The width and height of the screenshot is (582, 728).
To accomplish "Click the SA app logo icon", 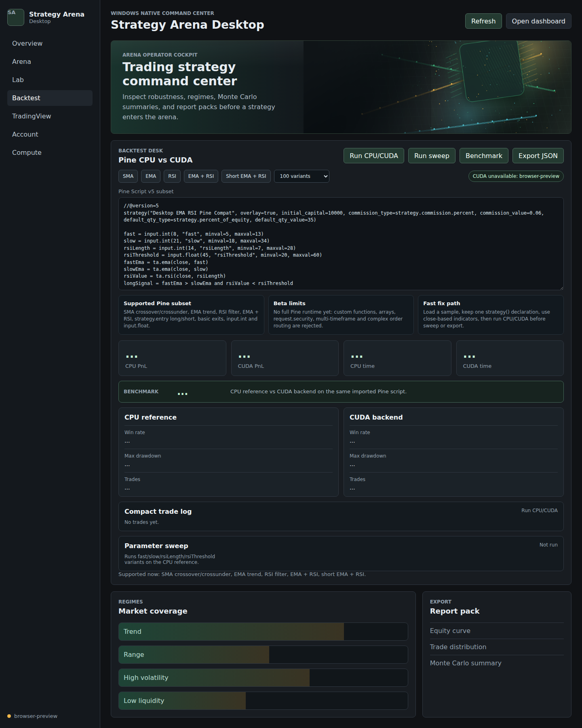I will [16, 17].
